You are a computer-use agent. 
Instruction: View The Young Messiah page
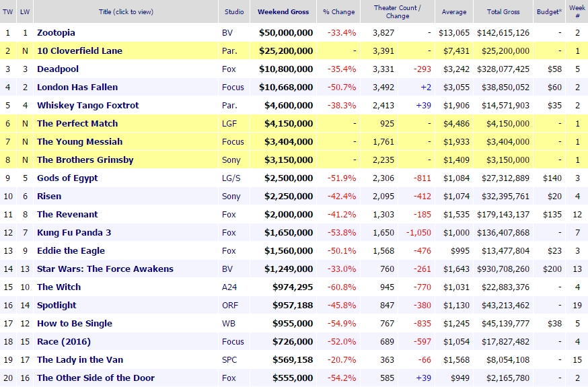point(79,142)
